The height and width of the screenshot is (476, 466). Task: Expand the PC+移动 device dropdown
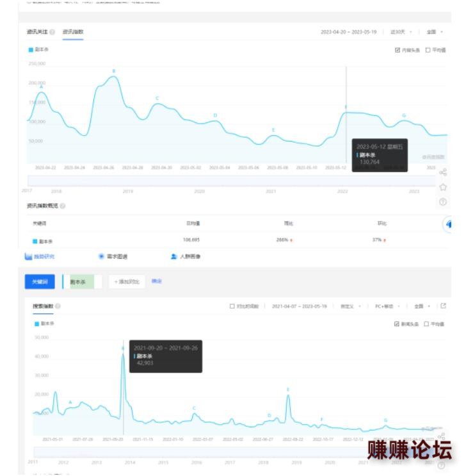coord(387,306)
